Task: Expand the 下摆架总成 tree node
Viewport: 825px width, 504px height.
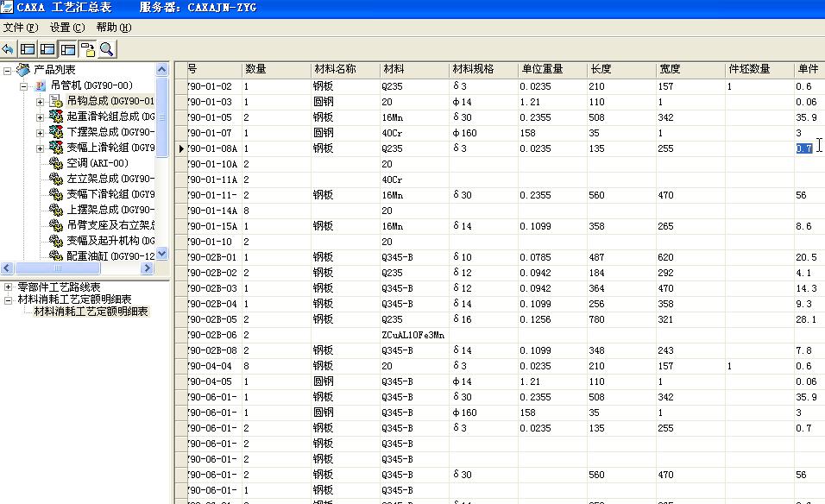Action: (x=40, y=132)
